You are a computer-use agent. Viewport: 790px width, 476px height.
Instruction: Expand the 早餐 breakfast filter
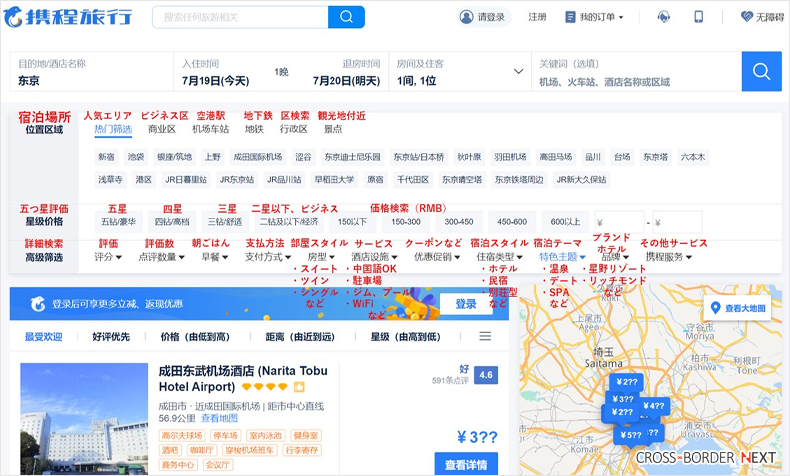tap(215, 257)
